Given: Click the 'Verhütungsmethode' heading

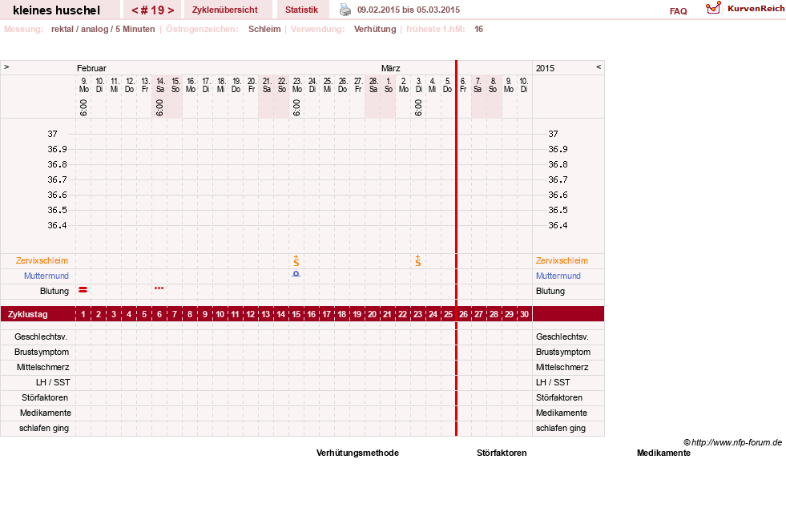Looking at the screenshot, I should point(357,453).
